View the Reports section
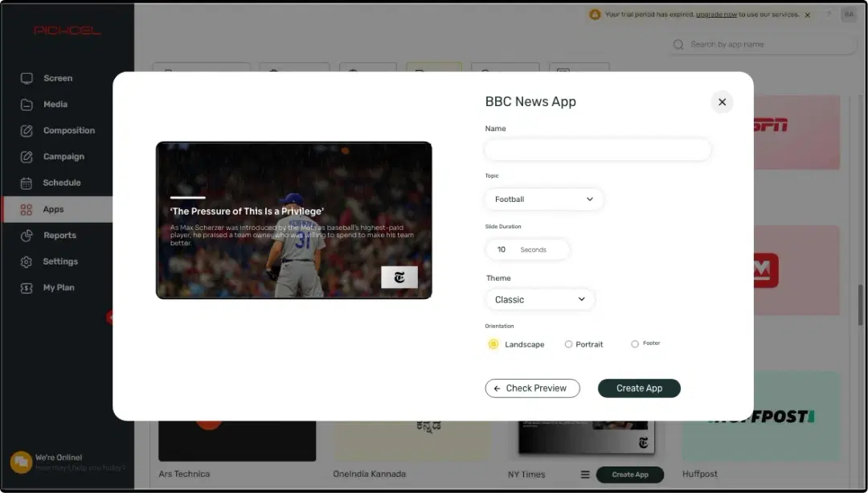This screenshot has height=493, width=868. [x=59, y=235]
